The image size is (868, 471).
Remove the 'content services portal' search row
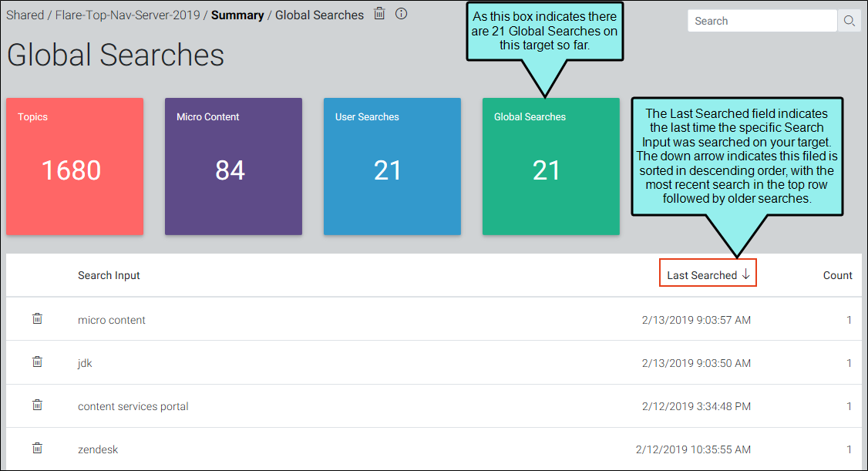[37, 405]
